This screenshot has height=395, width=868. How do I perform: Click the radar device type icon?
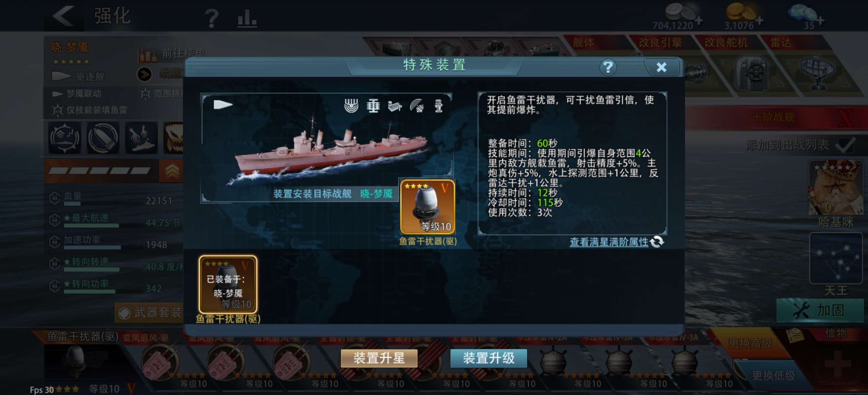click(417, 106)
